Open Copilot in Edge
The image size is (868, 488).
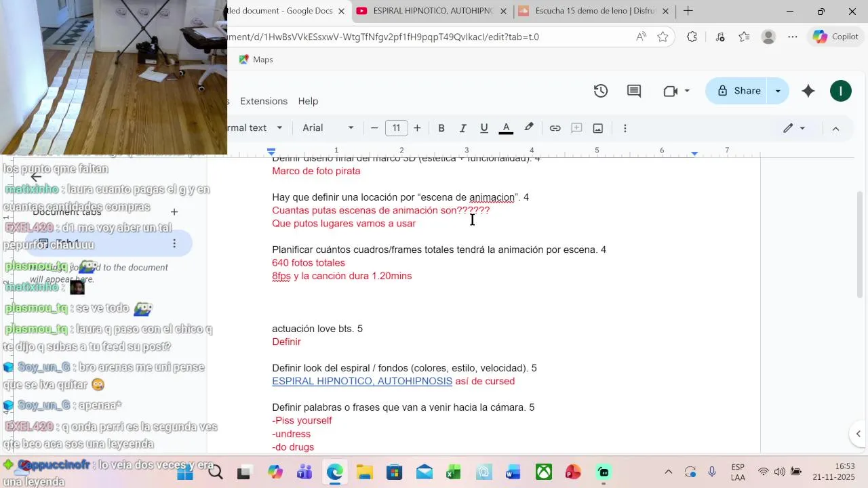click(x=835, y=37)
